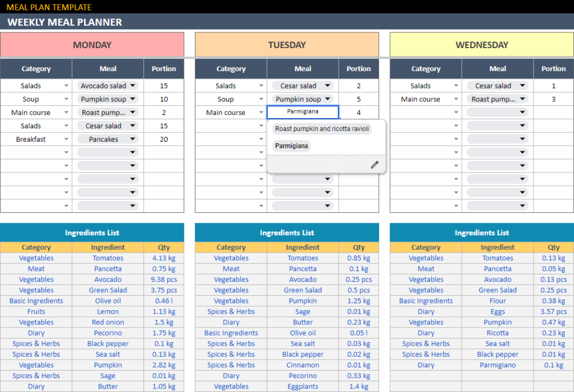574x392 pixels.
Task: Select Tuesday Parmigiana portion cell 4
Action: click(x=359, y=113)
